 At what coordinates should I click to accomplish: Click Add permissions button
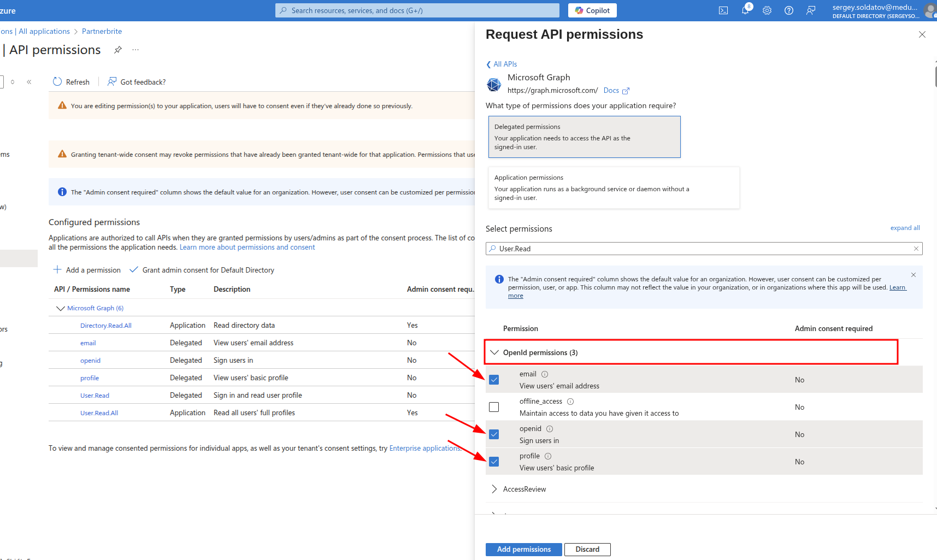click(x=523, y=550)
